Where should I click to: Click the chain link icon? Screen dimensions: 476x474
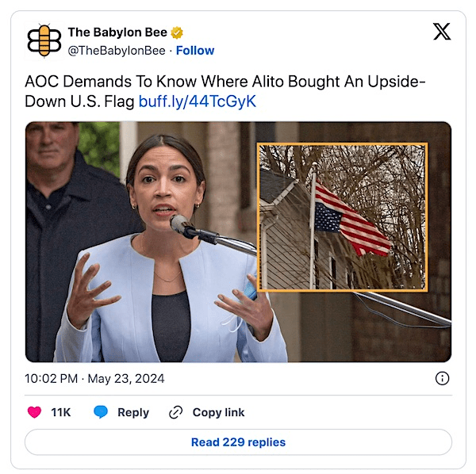pyautogui.click(x=175, y=412)
